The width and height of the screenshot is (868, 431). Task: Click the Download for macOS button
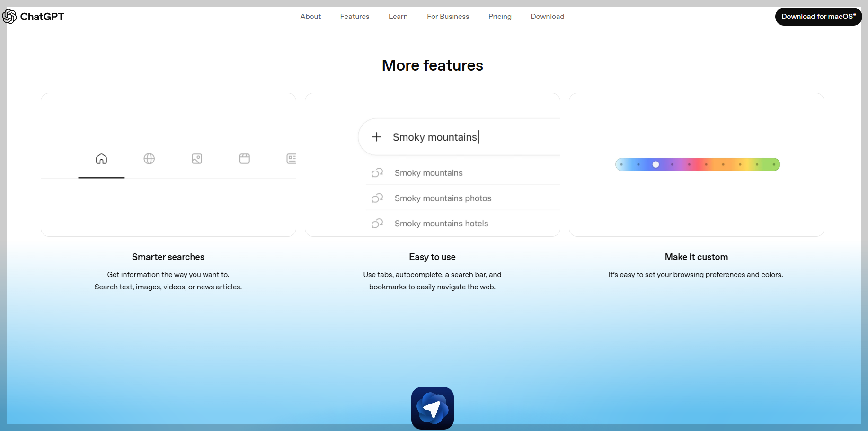pos(818,16)
